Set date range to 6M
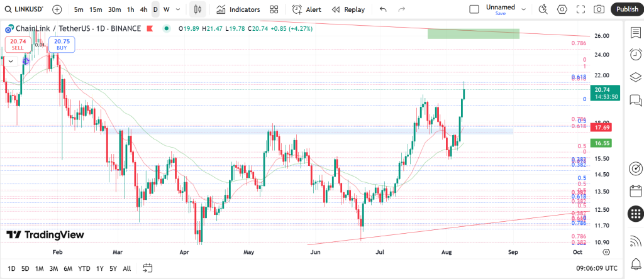This screenshot has width=644, height=279. [68, 269]
